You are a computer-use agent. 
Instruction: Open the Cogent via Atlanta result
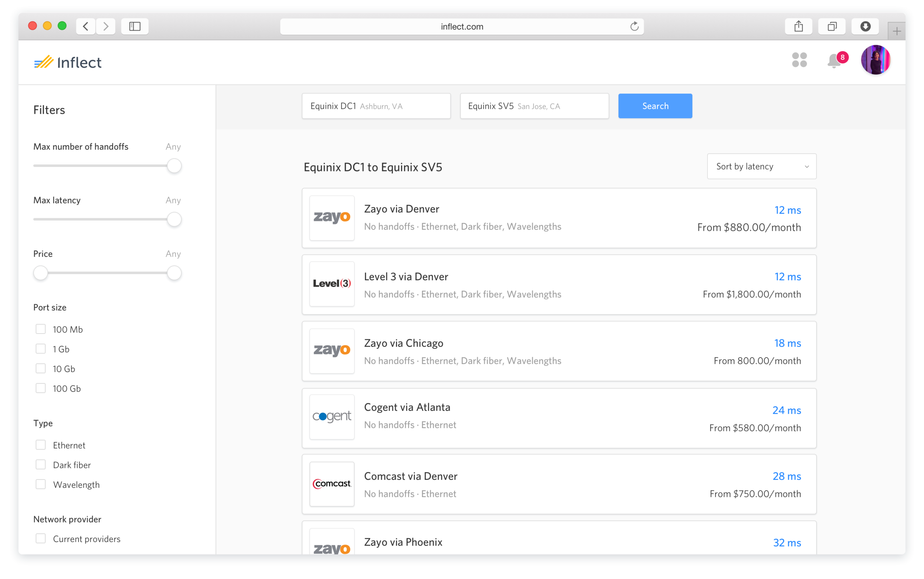point(559,418)
